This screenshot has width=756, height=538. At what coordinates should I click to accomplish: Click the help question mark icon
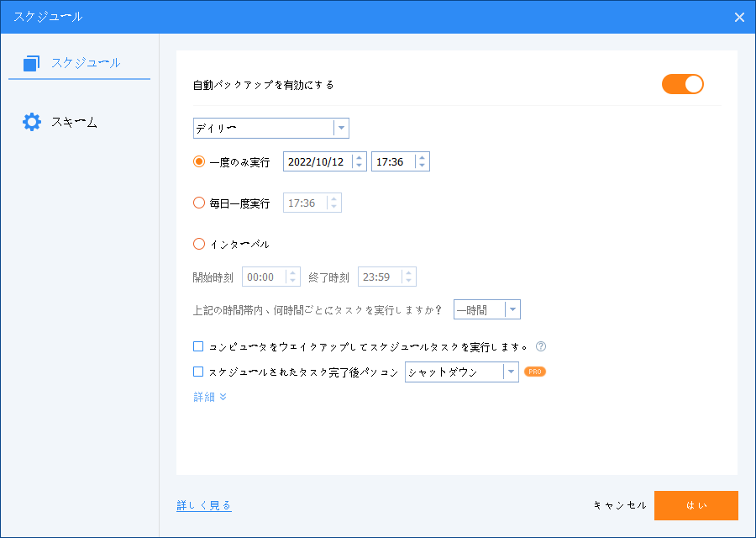tap(541, 346)
